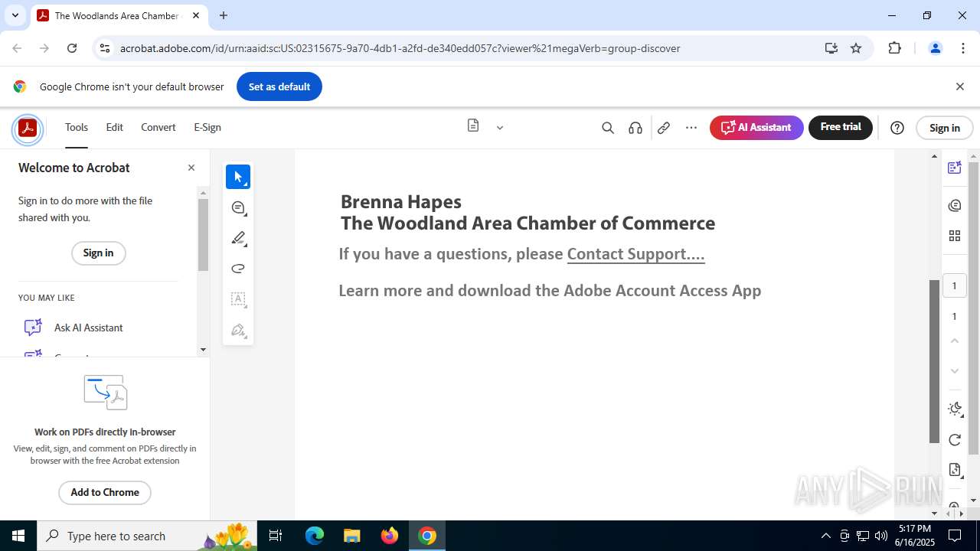The height and width of the screenshot is (551, 980).
Task: Show hidden system tray icons
Action: pos(825,536)
